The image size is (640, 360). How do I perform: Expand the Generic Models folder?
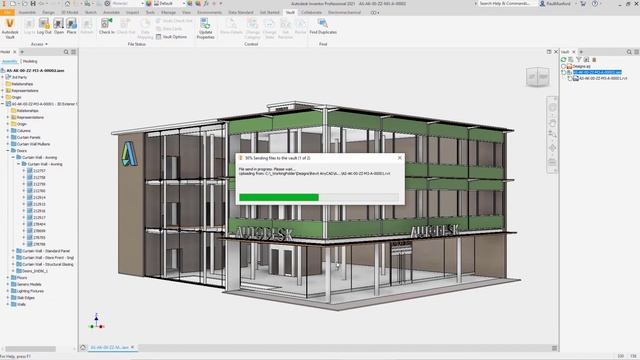pos(8,284)
